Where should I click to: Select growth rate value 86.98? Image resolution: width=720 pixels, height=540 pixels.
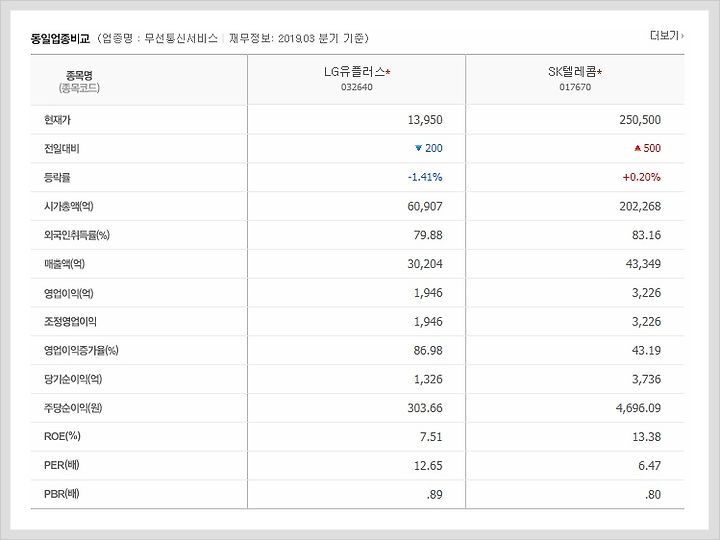point(428,350)
